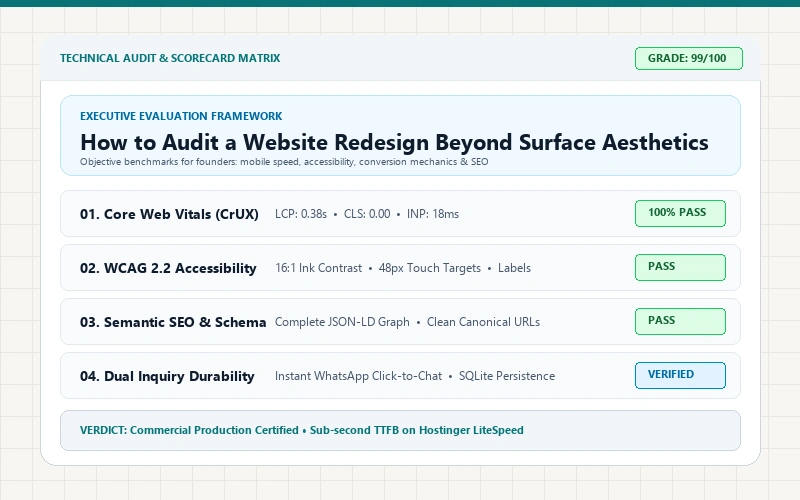Click the Objective benchmarks for founders subtitle
The width and height of the screenshot is (800, 500).
point(284,162)
